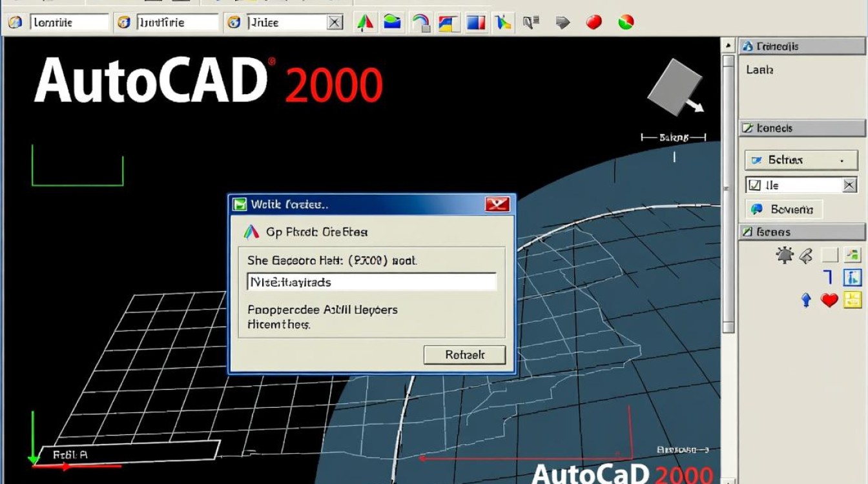
Task: Select the rainbow arc toolbar icon
Action: 420,23
